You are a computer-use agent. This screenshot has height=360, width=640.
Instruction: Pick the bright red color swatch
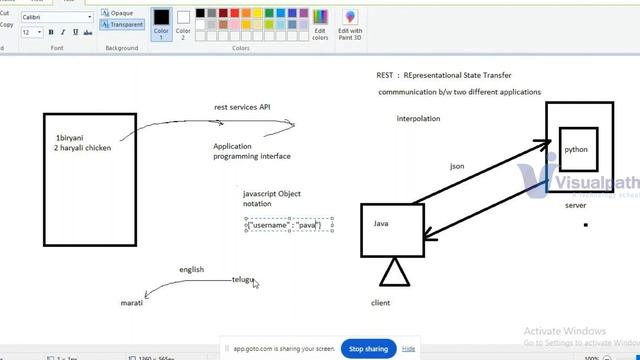(235, 13)
